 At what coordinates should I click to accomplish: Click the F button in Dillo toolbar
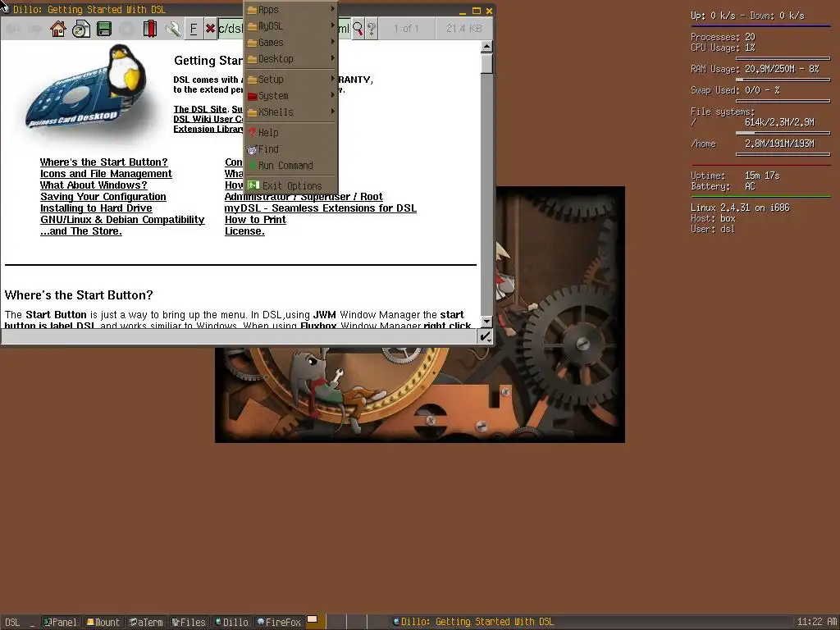pyautogui.click(x=194, y=29)
